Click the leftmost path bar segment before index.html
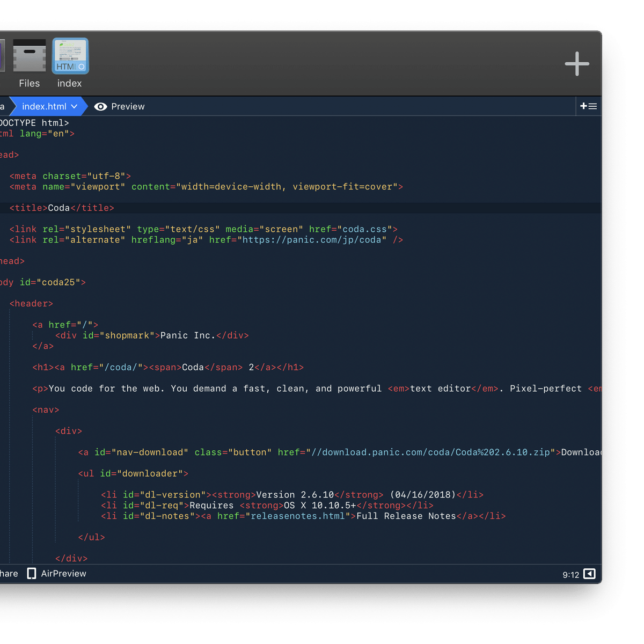The width and height of the screenshot is (644, 644). pos(3,107)
